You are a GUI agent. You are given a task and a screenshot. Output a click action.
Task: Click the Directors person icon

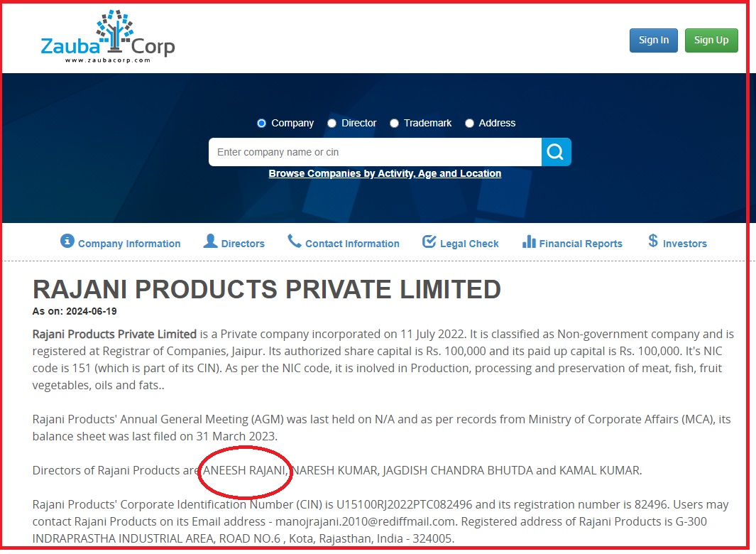[x=210, y=241]
